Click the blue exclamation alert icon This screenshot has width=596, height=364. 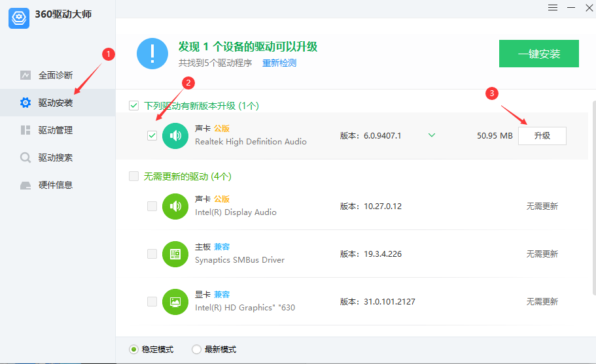pyautogui.click(x=152, y=53)
